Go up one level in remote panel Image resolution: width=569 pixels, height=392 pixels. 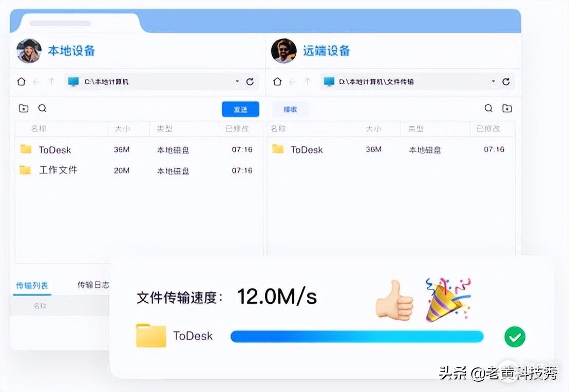(x=308, y=82)
